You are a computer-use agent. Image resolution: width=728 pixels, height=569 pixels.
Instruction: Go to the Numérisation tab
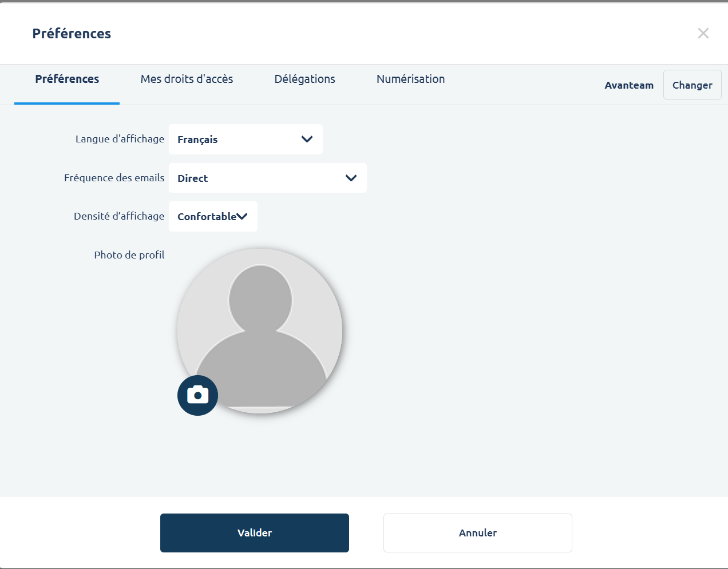(410, 79)
